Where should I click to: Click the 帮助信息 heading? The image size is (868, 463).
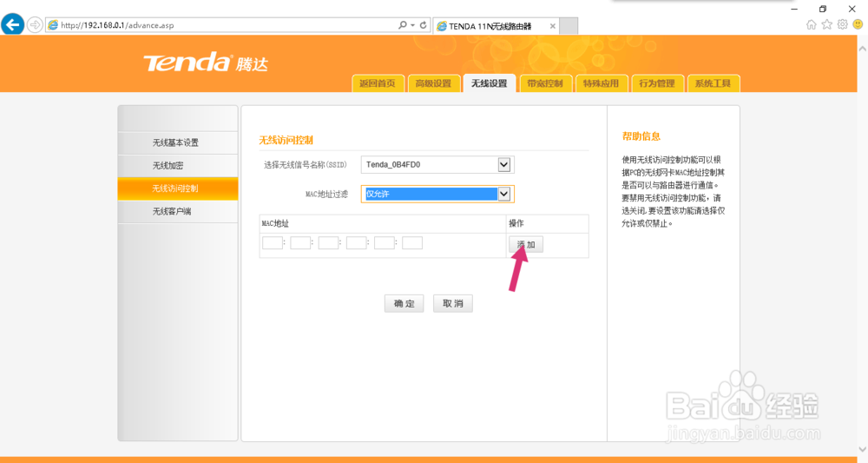coord(641,136)
